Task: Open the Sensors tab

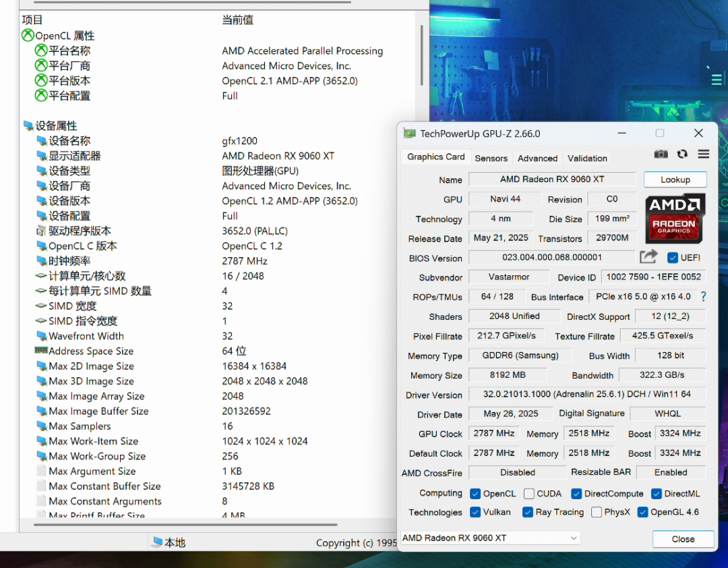Action: [491, 158]
